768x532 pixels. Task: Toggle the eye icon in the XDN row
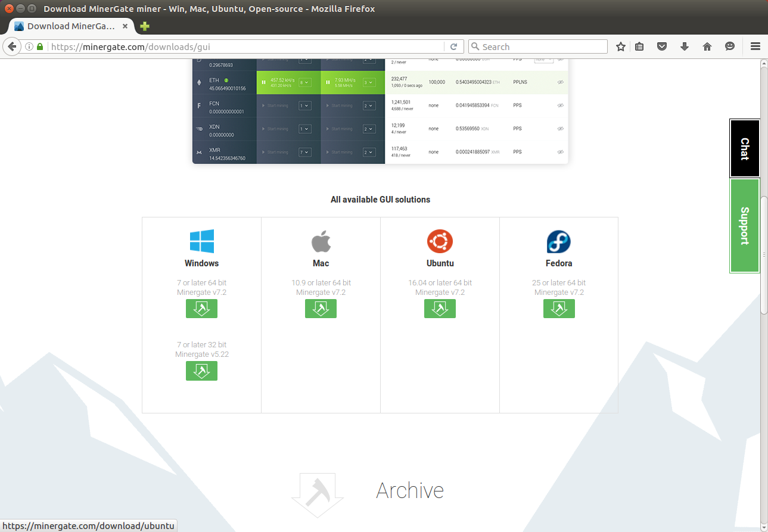(560, 129)
